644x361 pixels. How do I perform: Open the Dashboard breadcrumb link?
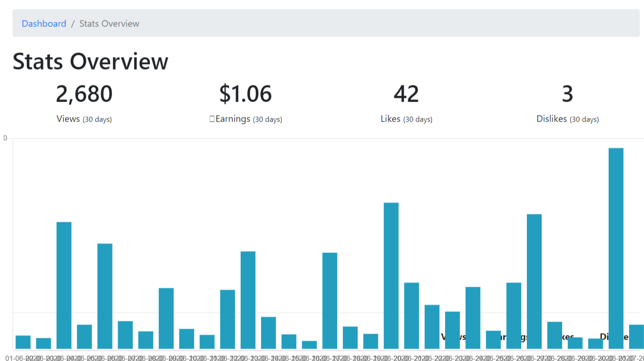(x=44, y=23)
